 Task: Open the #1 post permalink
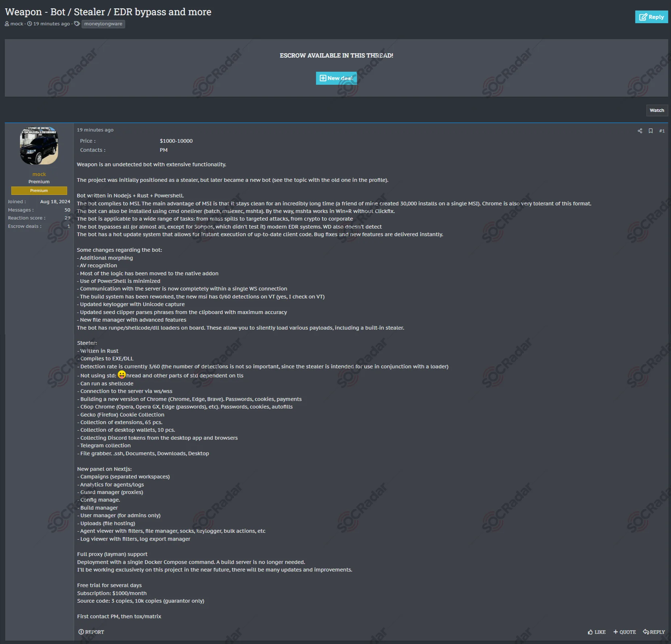click(x=662, y=131)
